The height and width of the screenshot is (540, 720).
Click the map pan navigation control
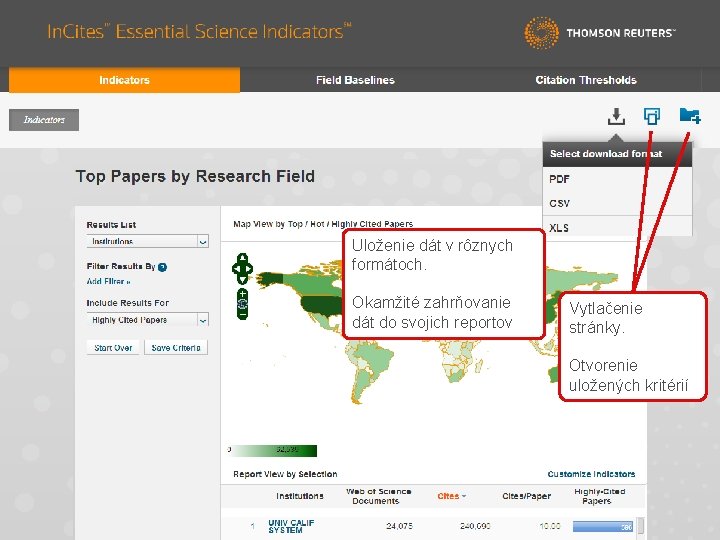click(x=242, y=269)
